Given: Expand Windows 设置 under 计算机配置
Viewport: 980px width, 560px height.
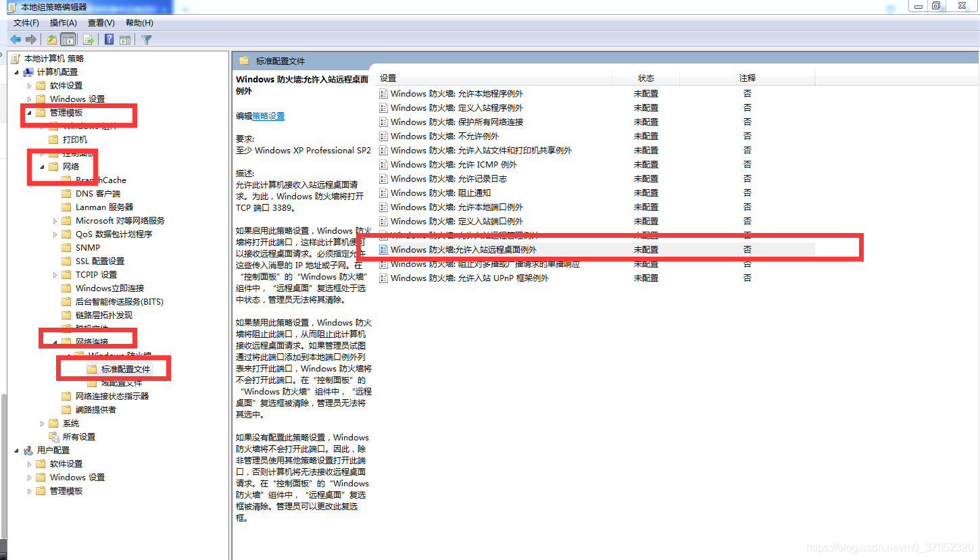Looking at the screenshot, I should pyautogui.click(x=29, y=99).
